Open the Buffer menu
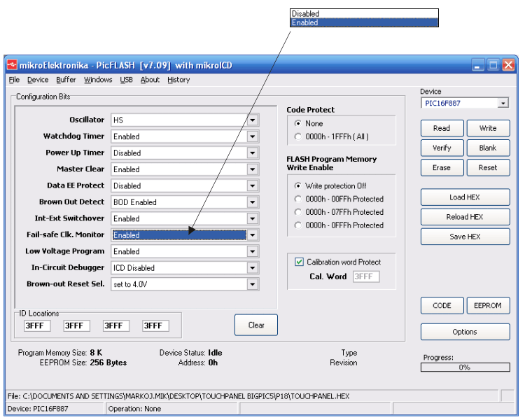This screenshot has height=420, width=525. [66, 80]
